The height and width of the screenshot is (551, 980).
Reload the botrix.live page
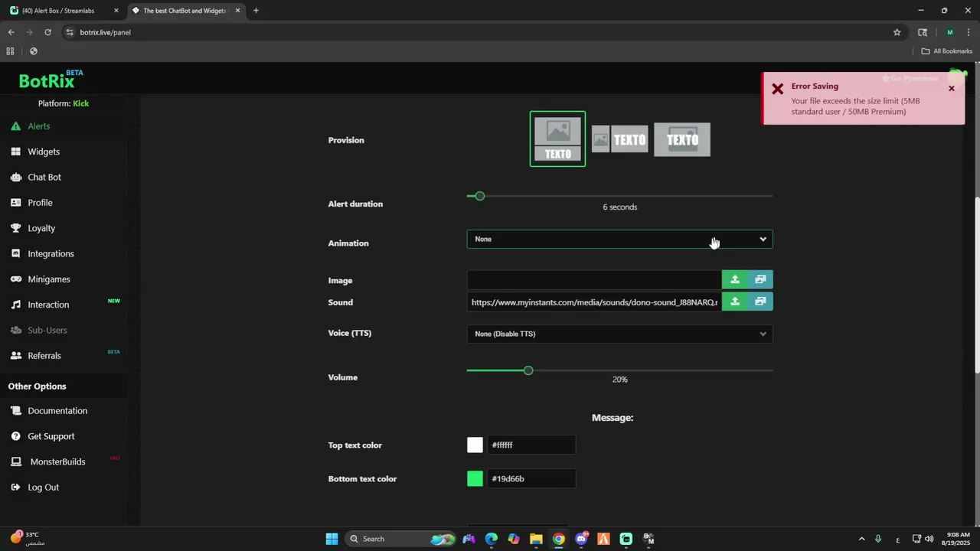[x=47, y=32]
